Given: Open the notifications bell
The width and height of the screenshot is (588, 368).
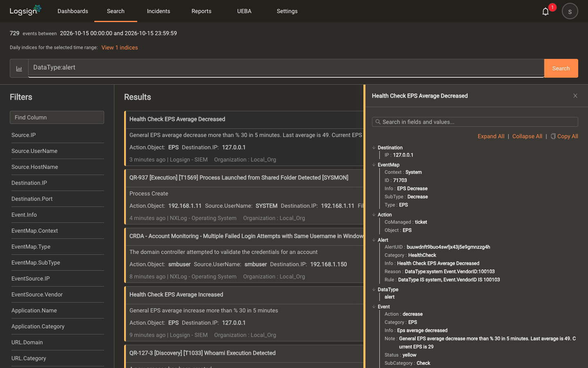Looking at the screenshot, I should pyautogui.click(x=546, y=11).
